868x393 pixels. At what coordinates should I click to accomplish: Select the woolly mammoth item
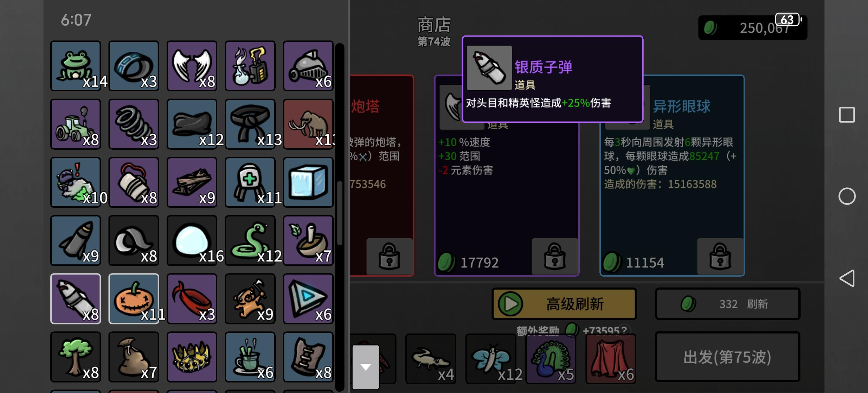point(308,124)
